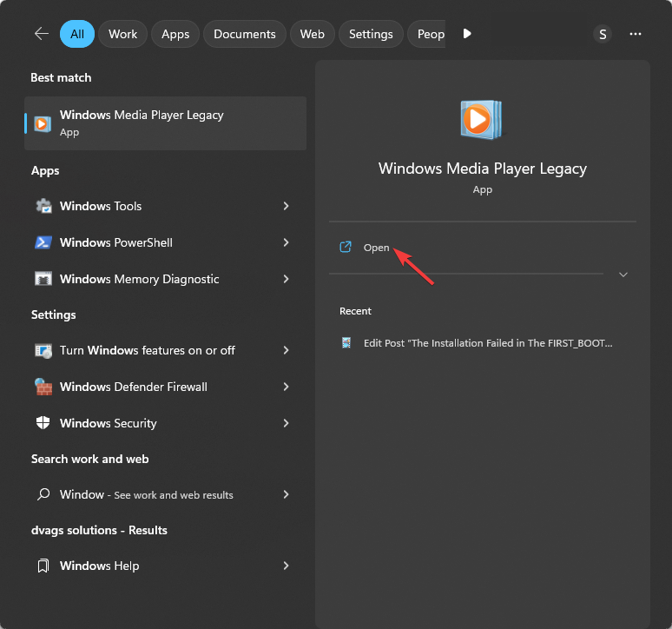Open the S account avatar
Screen dimensions: 672x629
point(603,34)
